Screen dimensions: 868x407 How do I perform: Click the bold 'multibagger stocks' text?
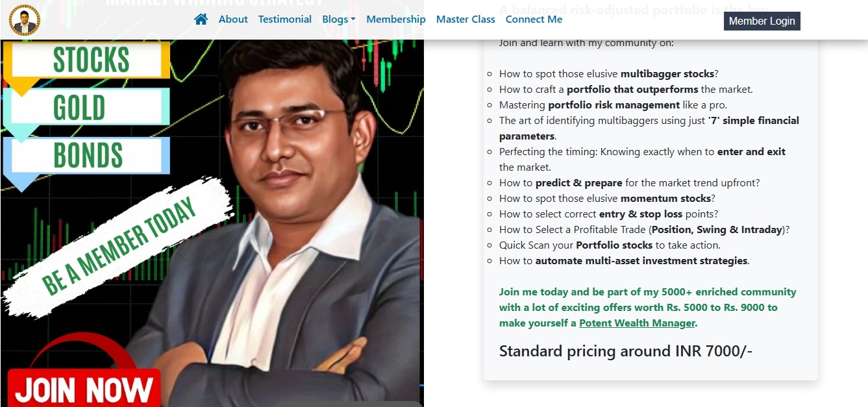tap(667, 74)
